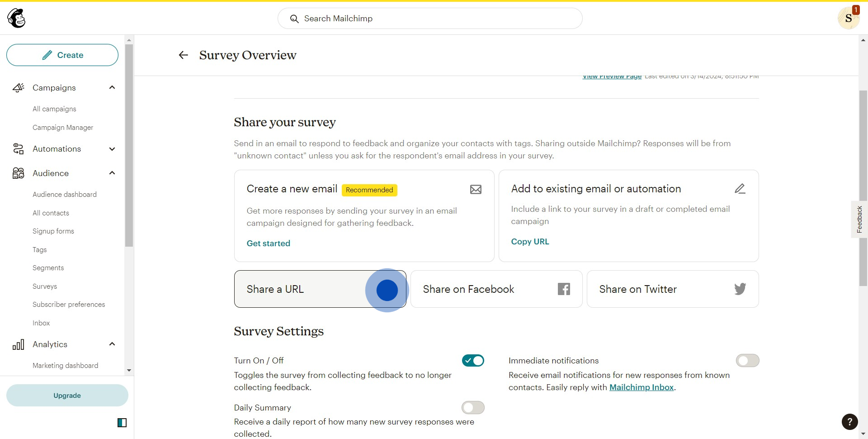Click the sidebar scroll down arrow
This screenshot has height=439, width=868.
point(129,371)
